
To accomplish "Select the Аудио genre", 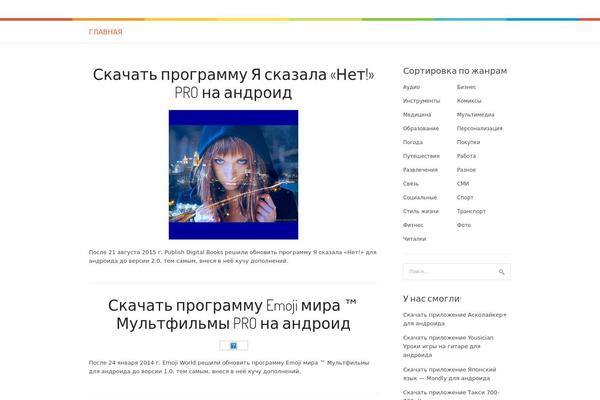I will pyautogui.click(x=411, y=87).
